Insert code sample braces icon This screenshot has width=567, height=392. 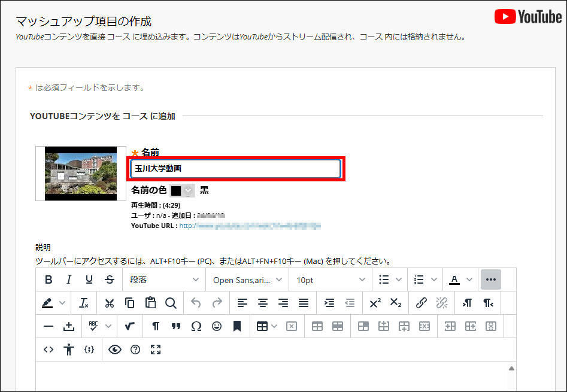(89, 350)
